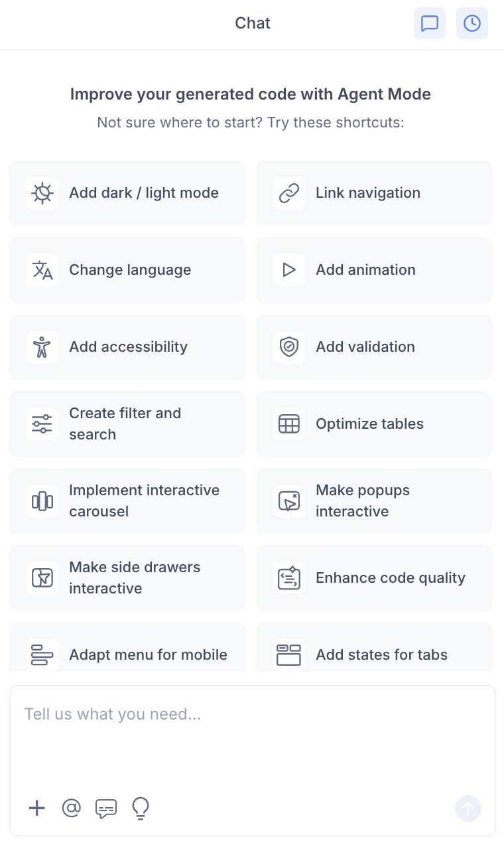Click the @ mention icon
The height and width of the screenshot is (843, 504).
[x=71, y=808]
